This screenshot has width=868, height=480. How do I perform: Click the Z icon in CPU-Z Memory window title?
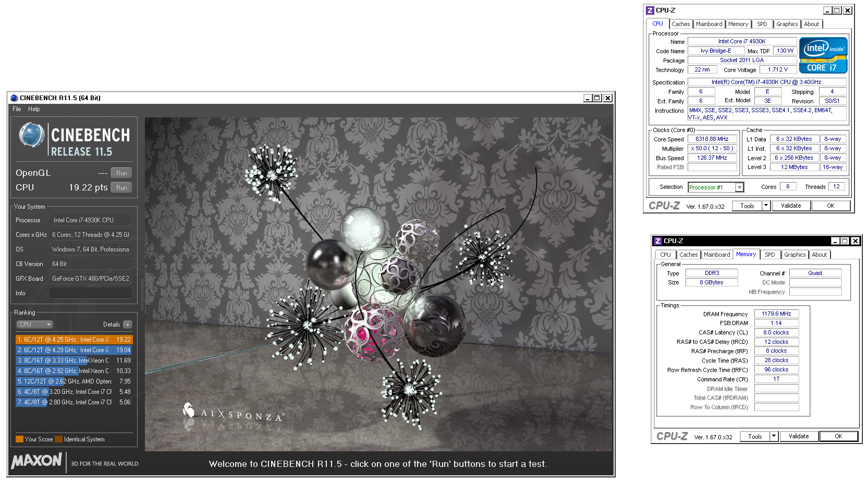pyautogui.click(x=658, y=241)
